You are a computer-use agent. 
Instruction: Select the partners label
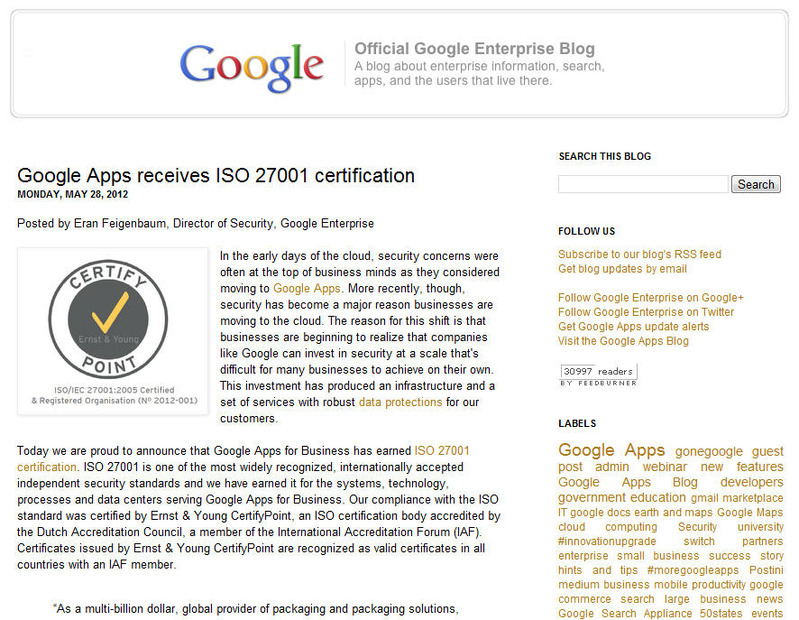(x=762, y=541)
